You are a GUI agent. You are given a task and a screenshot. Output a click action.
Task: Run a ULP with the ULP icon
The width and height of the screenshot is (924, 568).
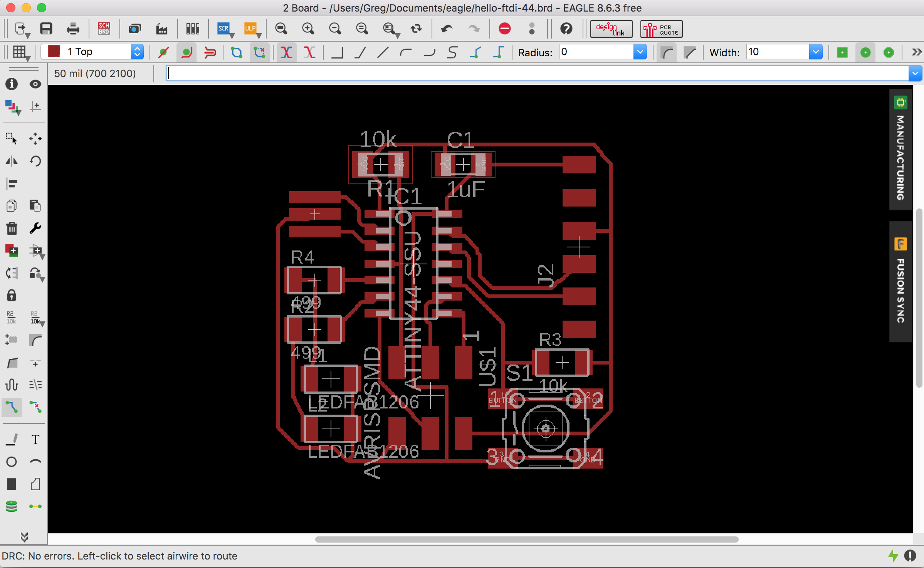pos(250,29)
